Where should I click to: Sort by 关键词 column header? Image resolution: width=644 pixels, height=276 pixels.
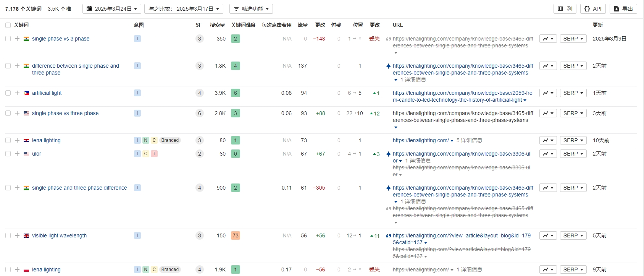point(21,25)
